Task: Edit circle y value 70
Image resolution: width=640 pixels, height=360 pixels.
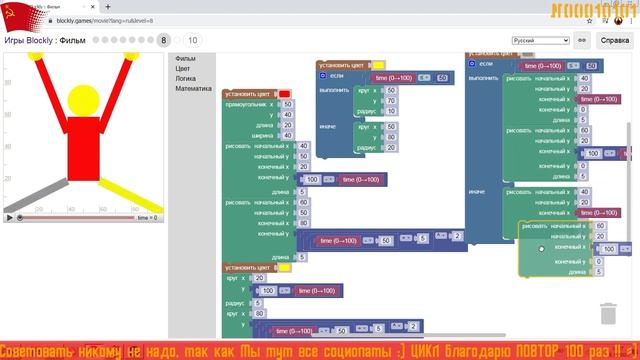Action: click(x=391, y=100)
